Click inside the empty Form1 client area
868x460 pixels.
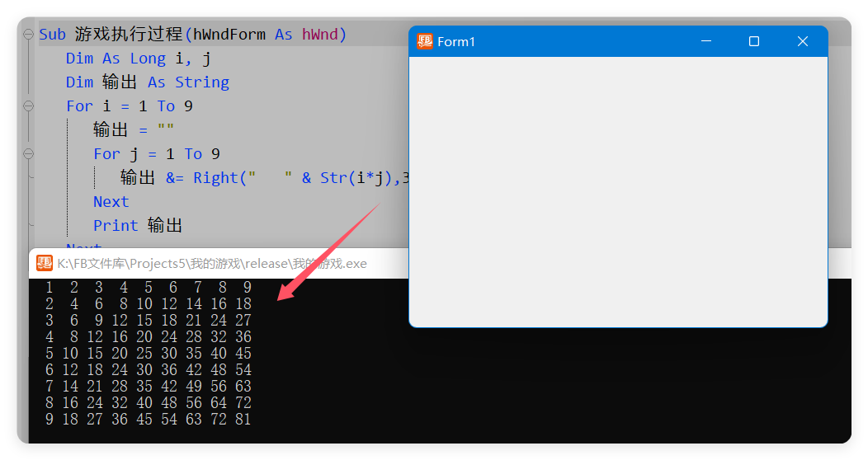(617, 190)
